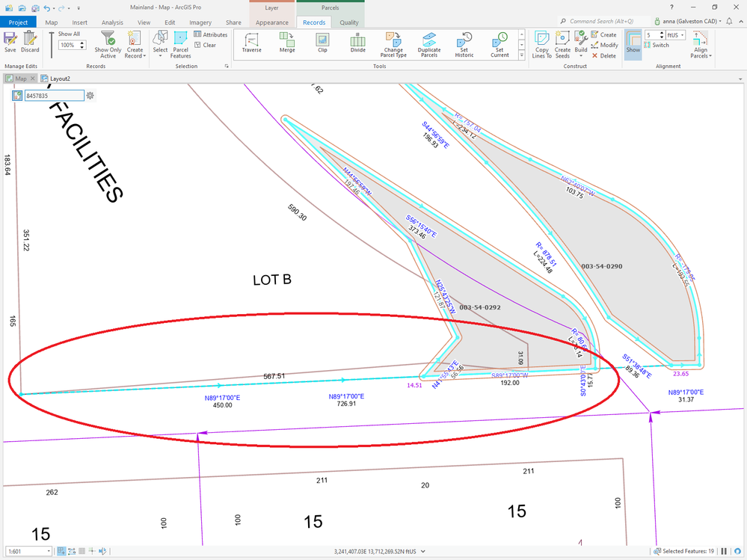Viewport: 747px width, 560px height.
Task: Open the ArcGIS Pro help
Action: (x=671, y=7)
